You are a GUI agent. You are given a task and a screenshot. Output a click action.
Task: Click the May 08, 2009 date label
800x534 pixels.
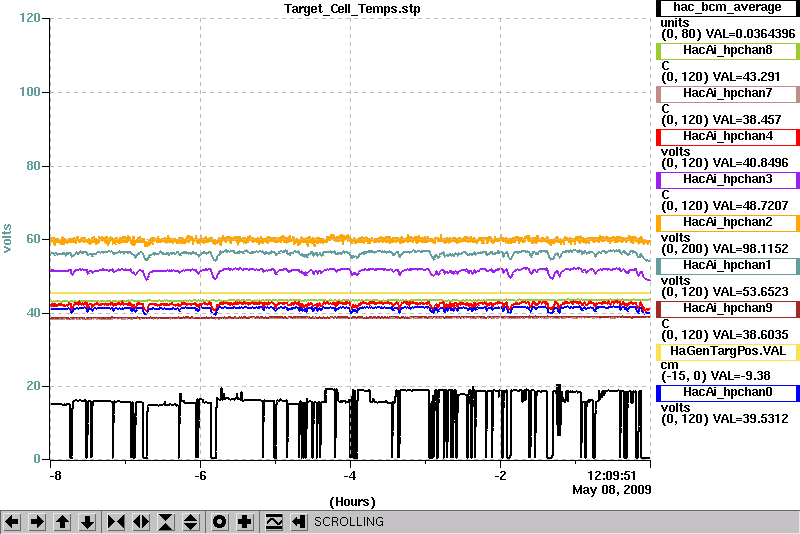click(612, 490)
